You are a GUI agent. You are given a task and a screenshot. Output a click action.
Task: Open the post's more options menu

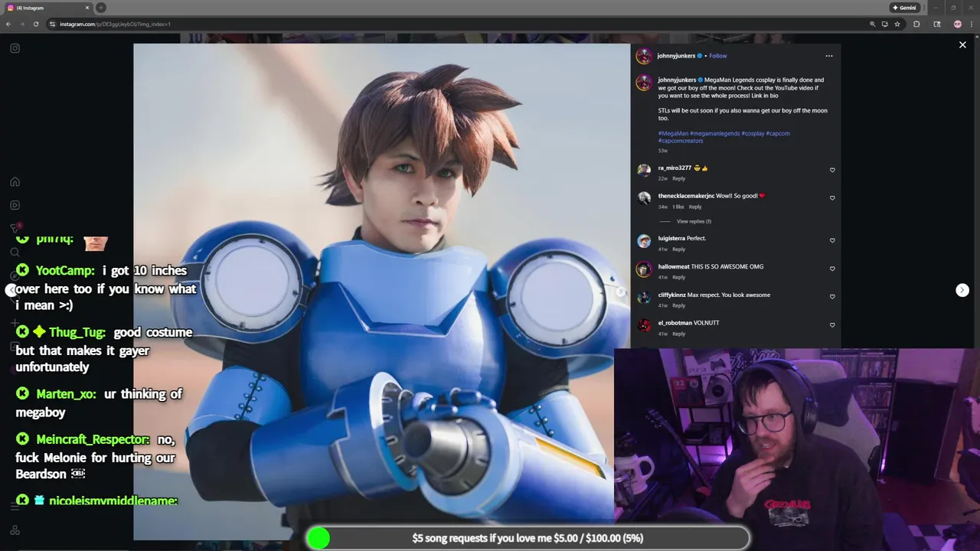coord(828,56)
